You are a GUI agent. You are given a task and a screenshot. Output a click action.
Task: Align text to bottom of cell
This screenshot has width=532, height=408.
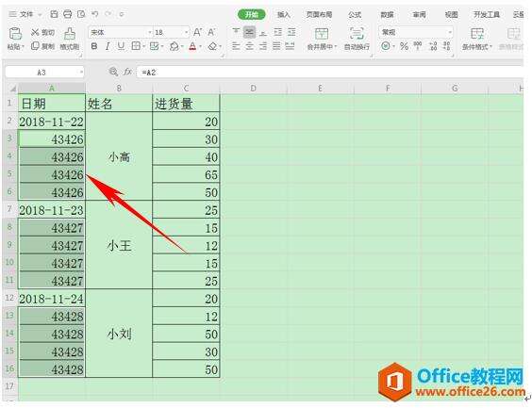[x=263, y=32]
